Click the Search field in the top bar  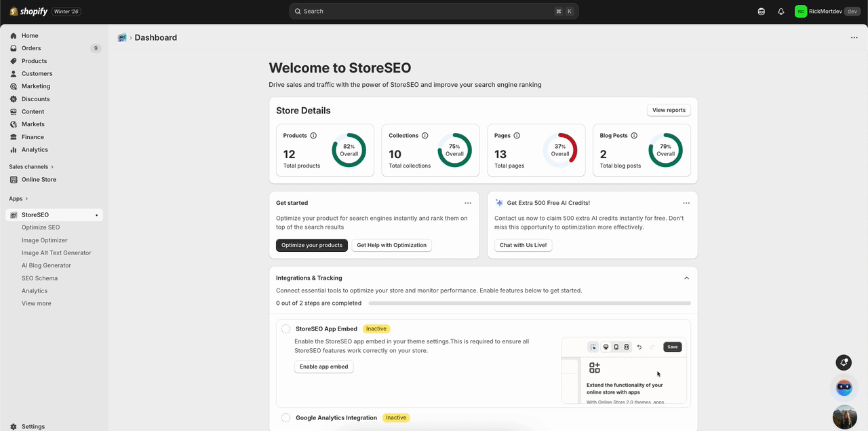434,11
